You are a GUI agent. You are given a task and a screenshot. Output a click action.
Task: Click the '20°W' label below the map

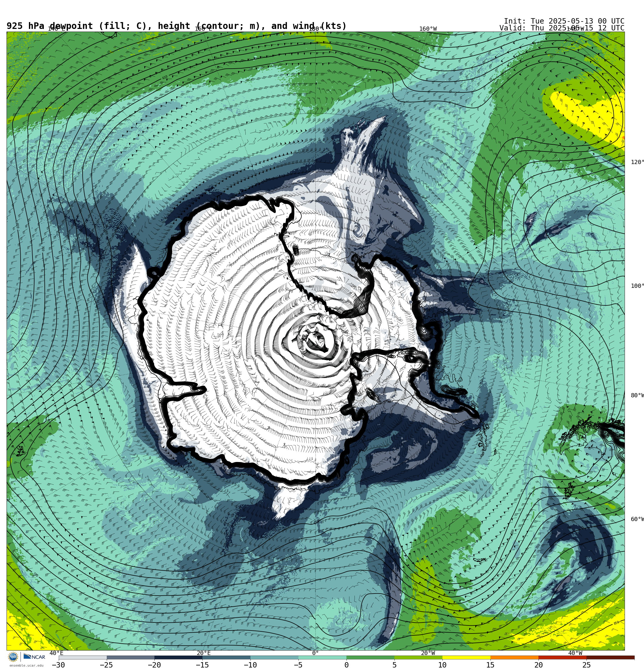428,653
